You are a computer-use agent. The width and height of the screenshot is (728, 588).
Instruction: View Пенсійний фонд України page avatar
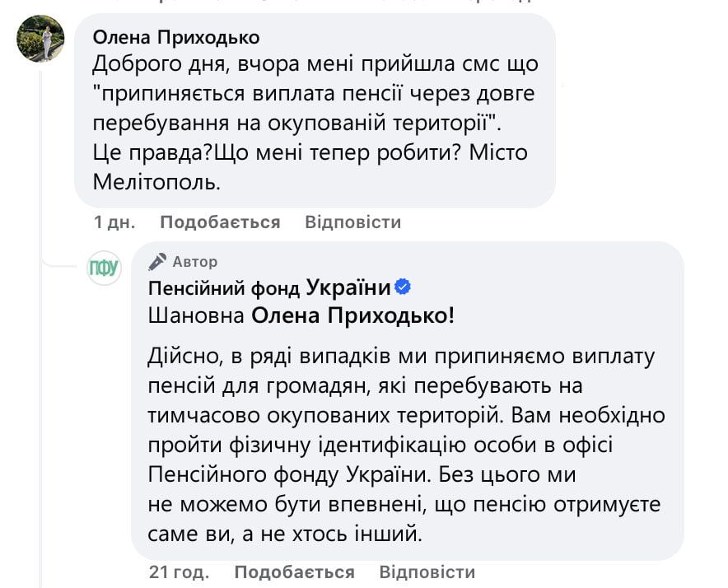(x=102, y=267)
